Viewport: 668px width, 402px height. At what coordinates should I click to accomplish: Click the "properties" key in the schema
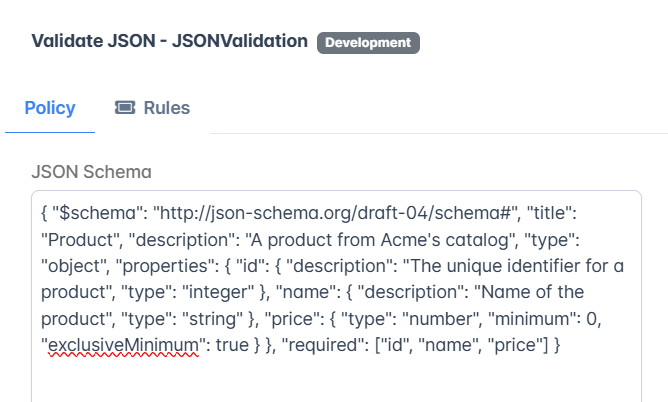[170, 266]
